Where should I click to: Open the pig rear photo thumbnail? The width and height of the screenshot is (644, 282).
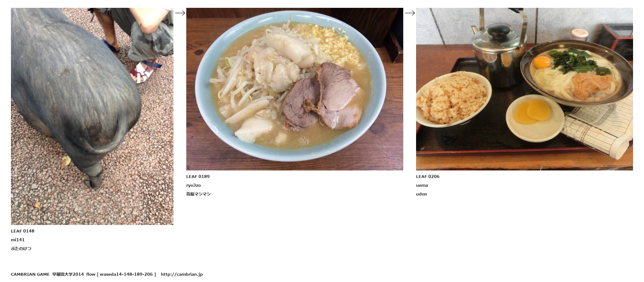click(92, 116)
